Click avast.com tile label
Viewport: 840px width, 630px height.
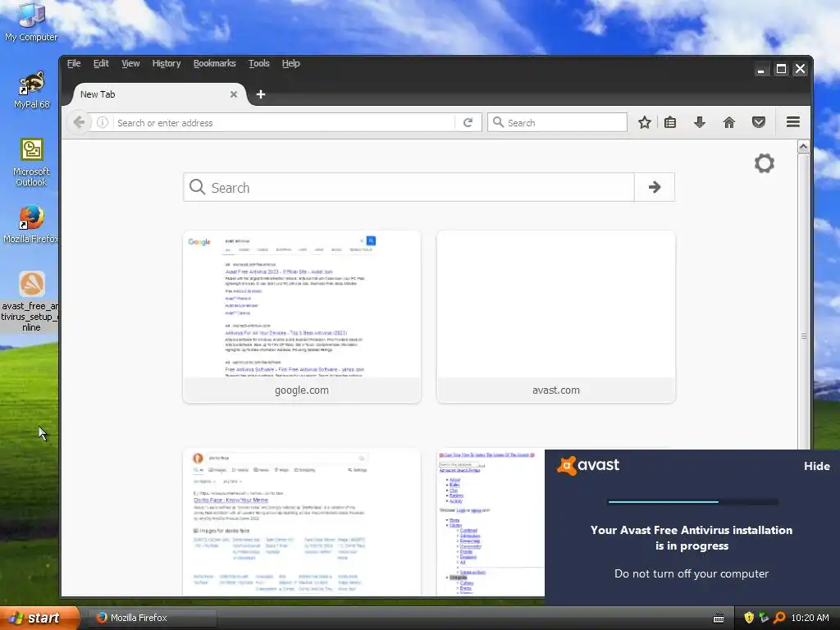pos(555,390)
